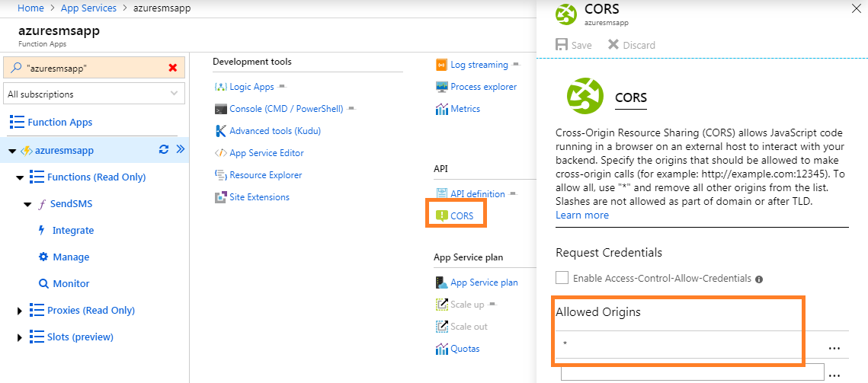868x383 pixels.
Task: Click the Resource Explorer icon
Action: coord(220,175)
